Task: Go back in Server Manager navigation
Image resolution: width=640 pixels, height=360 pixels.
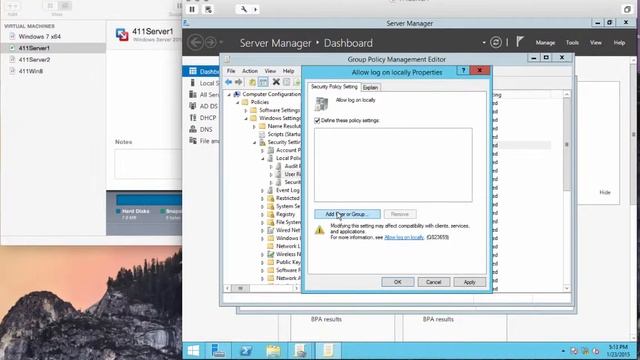Action: (x=196, y=42)
